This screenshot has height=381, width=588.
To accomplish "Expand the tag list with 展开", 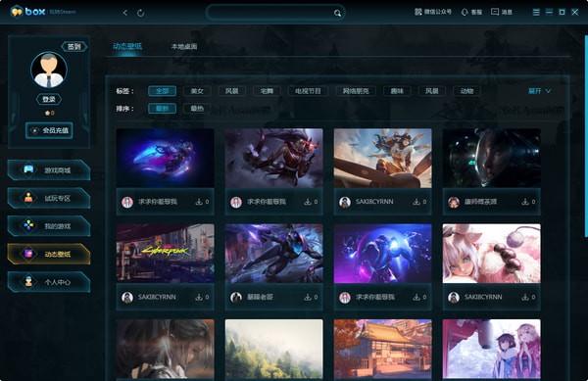I will (539, 91).
